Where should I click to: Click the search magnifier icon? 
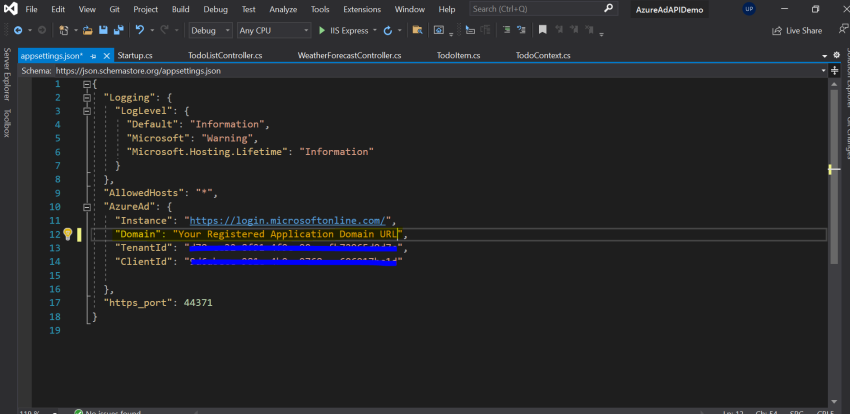tap(609, 9)
